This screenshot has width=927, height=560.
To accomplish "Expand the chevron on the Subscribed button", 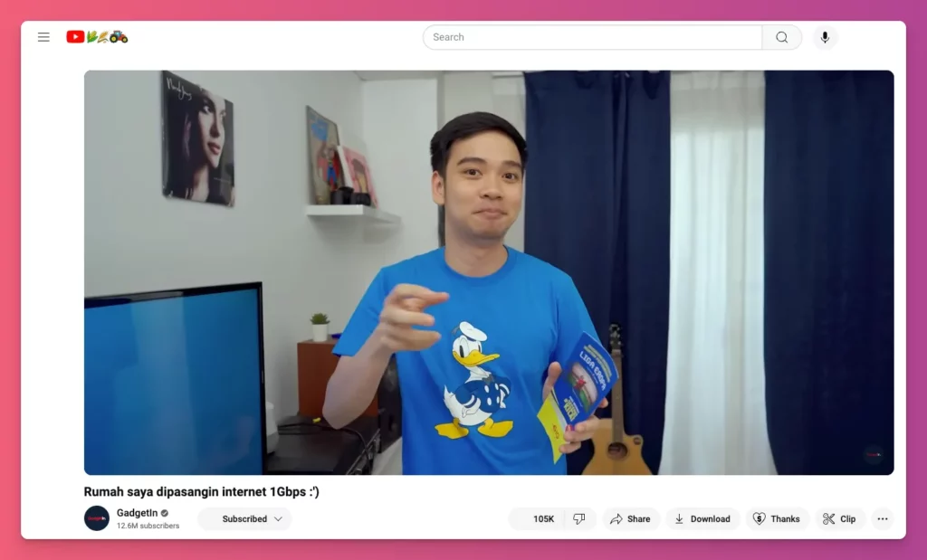I will pyautogui.click(x=278, y=519).
